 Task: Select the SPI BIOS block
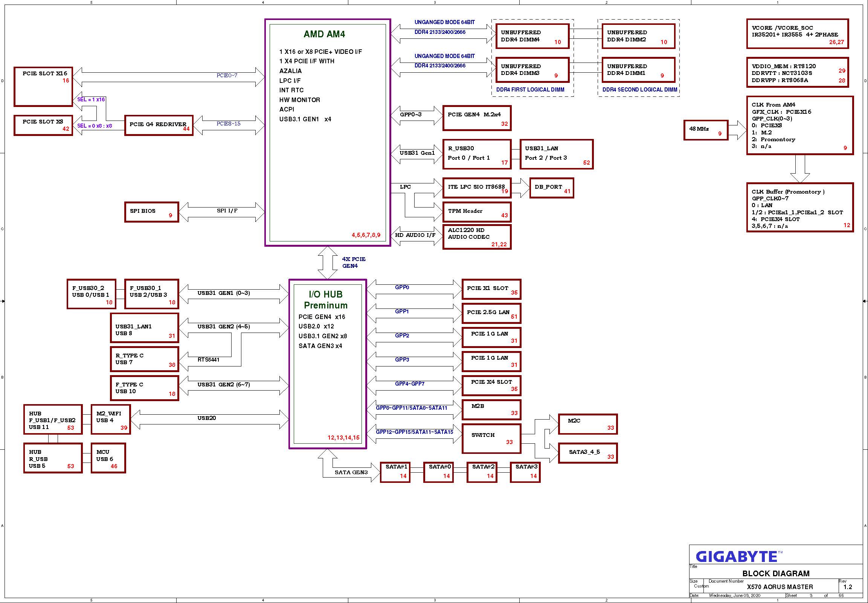151,212
